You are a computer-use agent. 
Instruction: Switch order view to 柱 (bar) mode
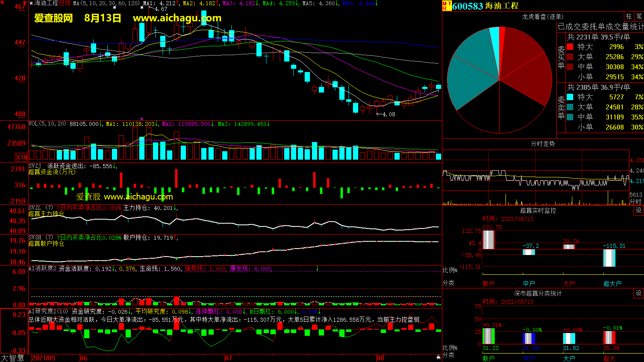pos(629,16)
